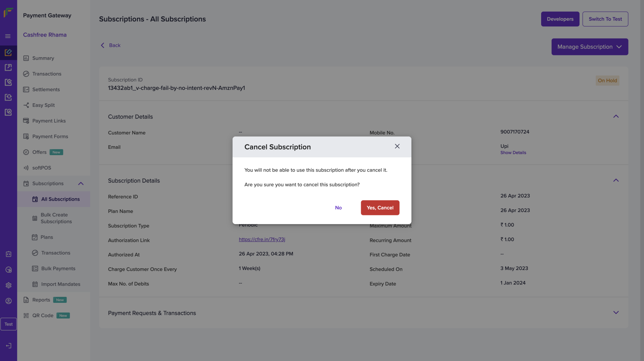
Task: Click the Easy Split icon
Action: pos(26,105)
